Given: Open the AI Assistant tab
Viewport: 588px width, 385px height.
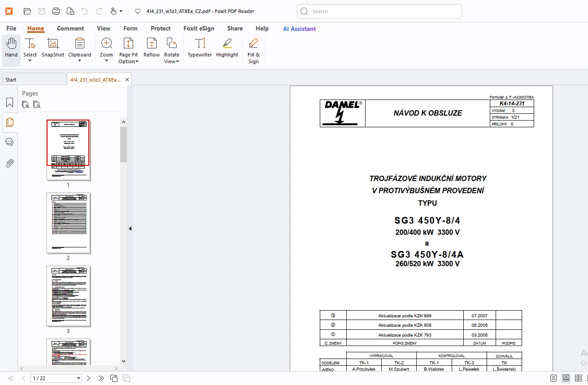Looking at the screenshot, I should tap(299, 29).
